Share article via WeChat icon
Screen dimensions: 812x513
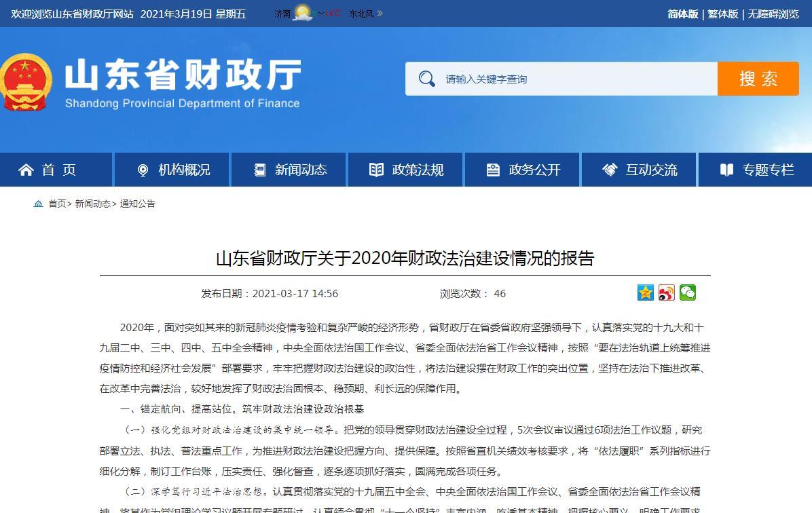coord(688,292)
